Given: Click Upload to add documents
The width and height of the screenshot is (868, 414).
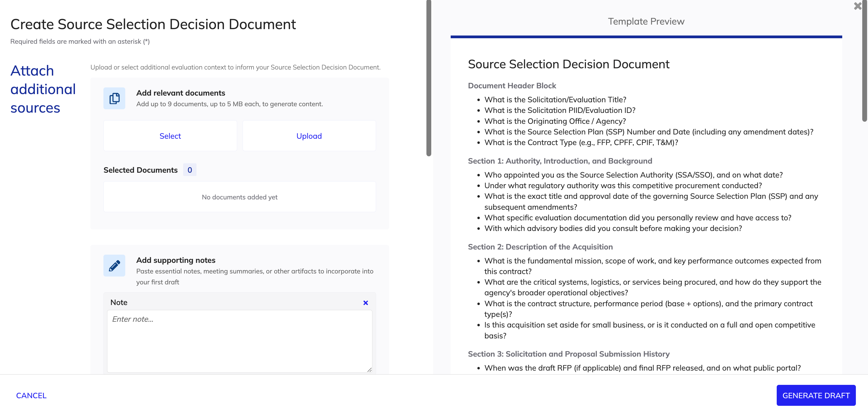Looking at the screenshot, I should [x=309, y=136].
